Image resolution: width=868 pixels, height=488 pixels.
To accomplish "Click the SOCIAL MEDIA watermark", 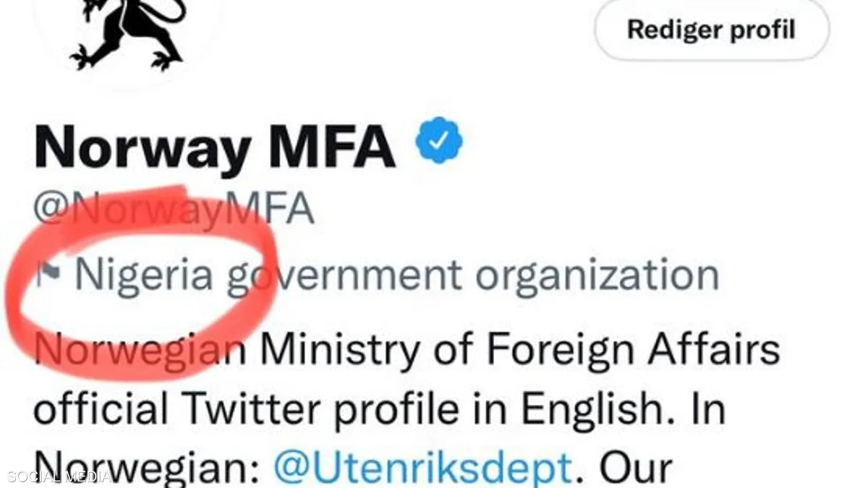I will tap(56, 476).
